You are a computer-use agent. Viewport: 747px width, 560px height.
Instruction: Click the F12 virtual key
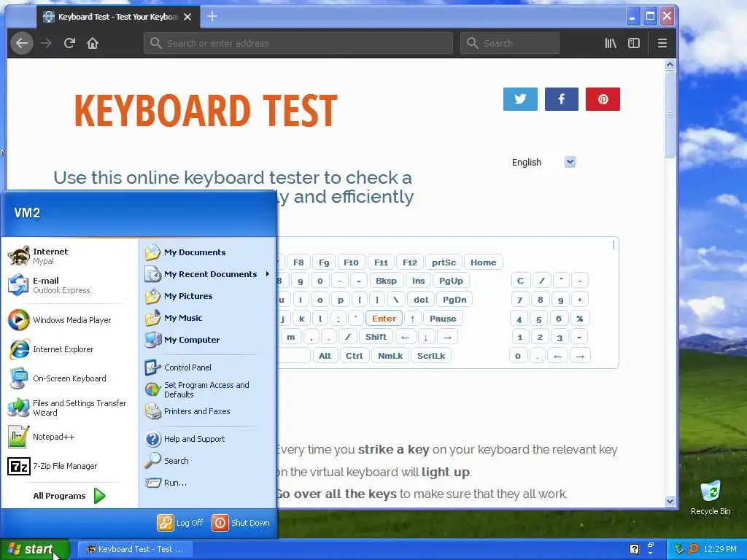[x=409, y=262]
